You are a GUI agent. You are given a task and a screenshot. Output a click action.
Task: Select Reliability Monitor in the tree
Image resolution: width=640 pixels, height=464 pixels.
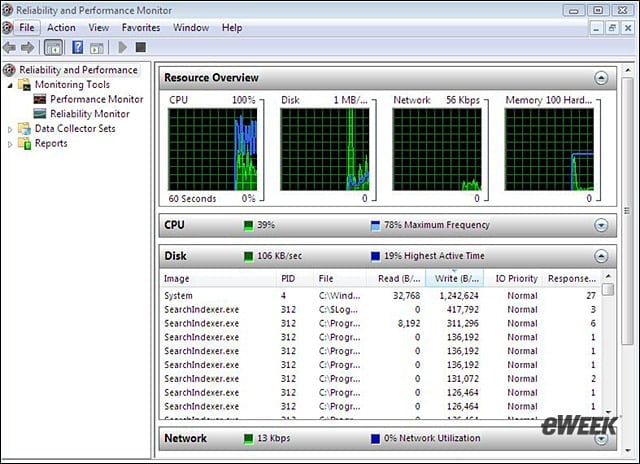pos(90,114)
